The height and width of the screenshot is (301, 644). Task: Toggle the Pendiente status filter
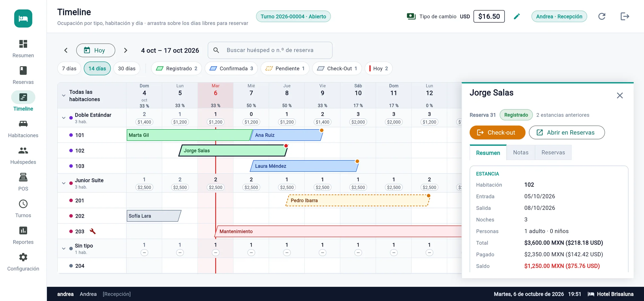285,68
